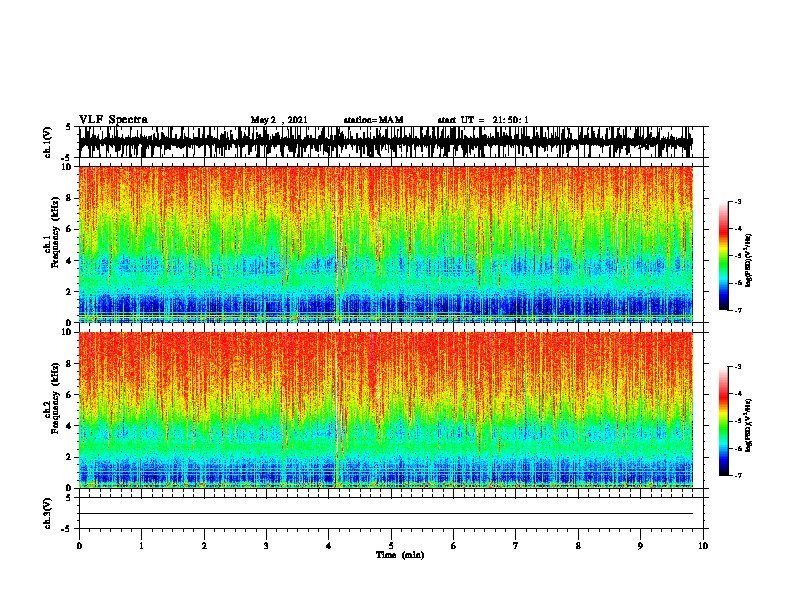The height and width of the screenshot is (612, 792).
Task: Click the "-3" label on the ch.2 color bar
Action: tap(738, 367)
